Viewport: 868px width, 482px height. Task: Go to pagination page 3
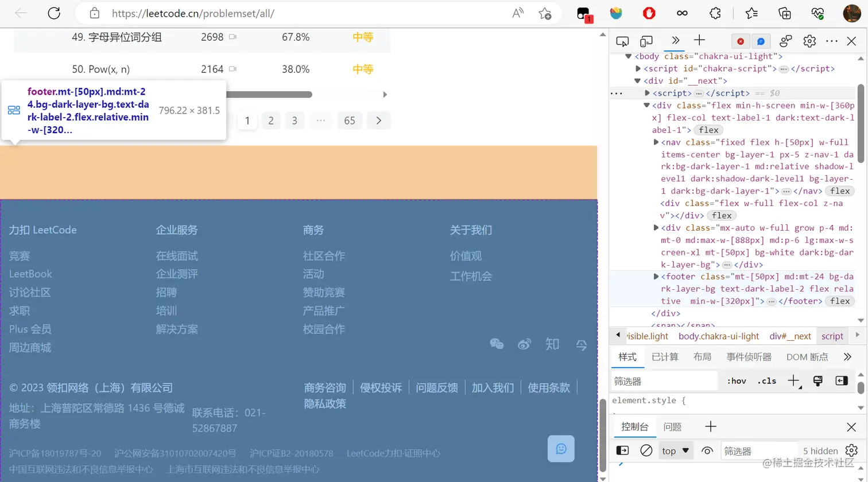click(295, 120)
